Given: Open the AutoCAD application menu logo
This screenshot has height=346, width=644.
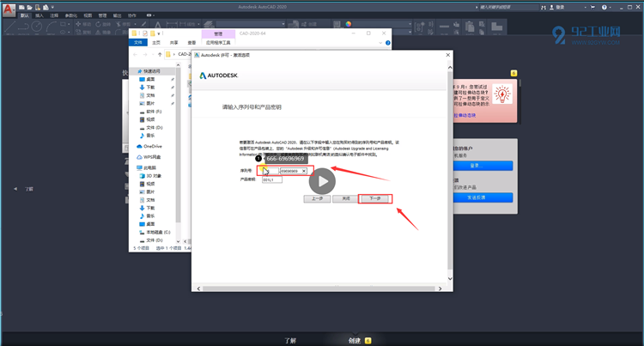Looking at the screenshot, I should tap(9, 9).
